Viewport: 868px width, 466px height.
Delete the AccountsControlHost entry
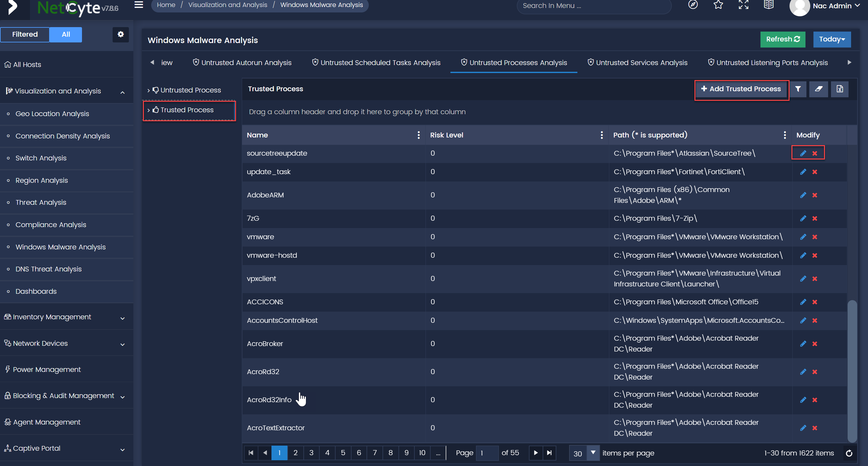[x=815, y=321]
